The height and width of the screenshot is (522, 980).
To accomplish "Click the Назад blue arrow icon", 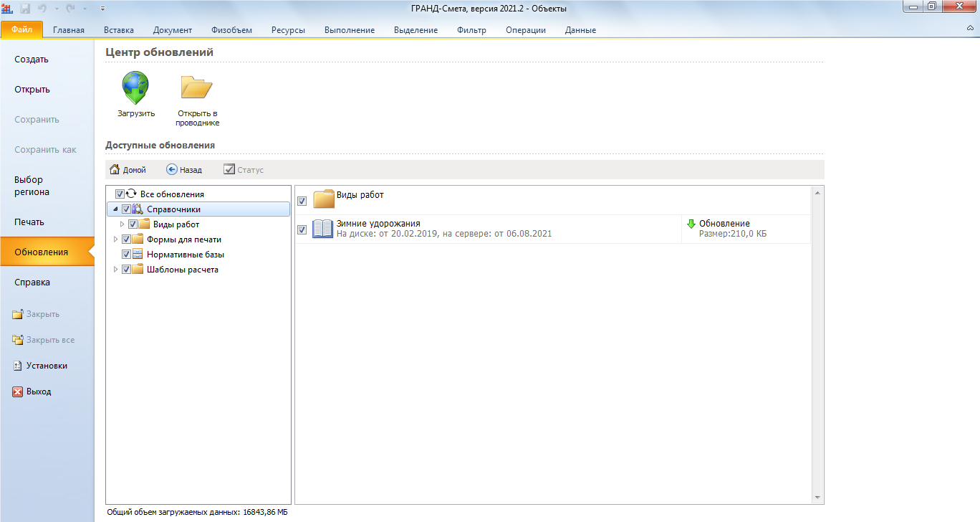I will 172,170.
